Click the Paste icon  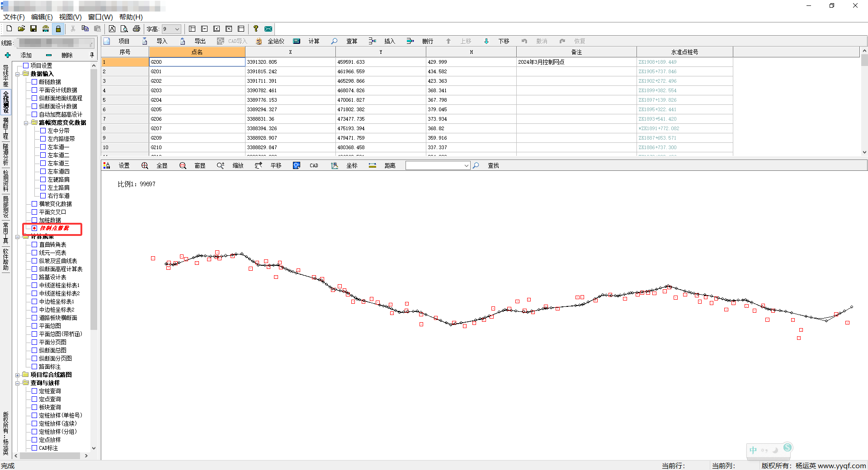click(x=97, y=28)
